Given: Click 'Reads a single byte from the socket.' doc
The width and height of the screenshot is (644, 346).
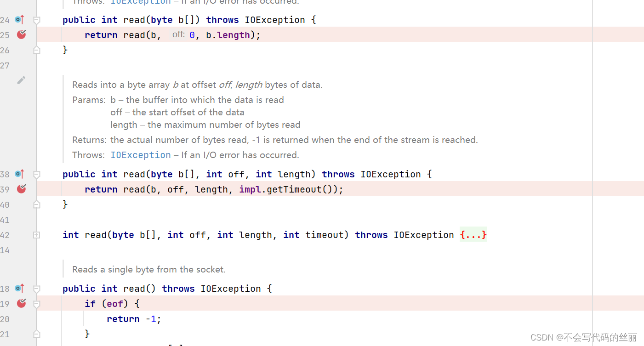Looking at the screenshot, I should [149, 269].
